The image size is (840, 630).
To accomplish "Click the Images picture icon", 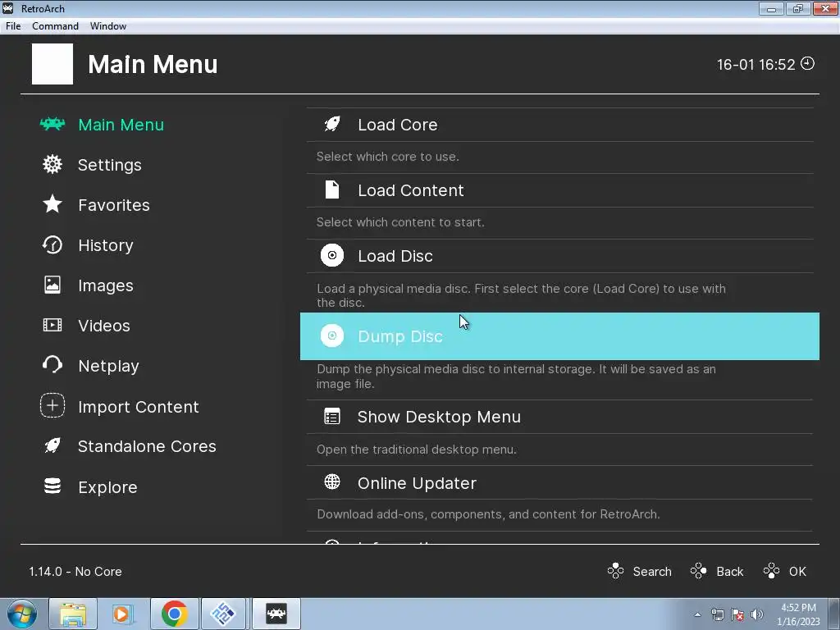I will click(x=52, y=285).
